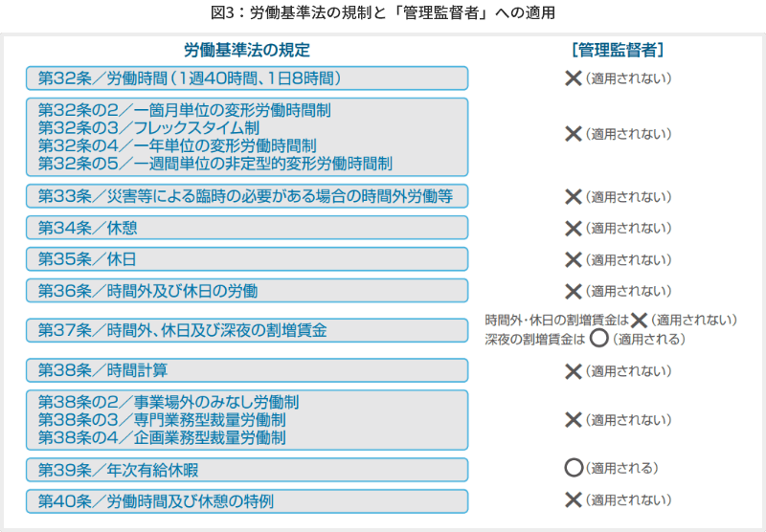Click the X mark beside 第34条／休憩
The image size is (766, 532).
(x=573, y=228)
